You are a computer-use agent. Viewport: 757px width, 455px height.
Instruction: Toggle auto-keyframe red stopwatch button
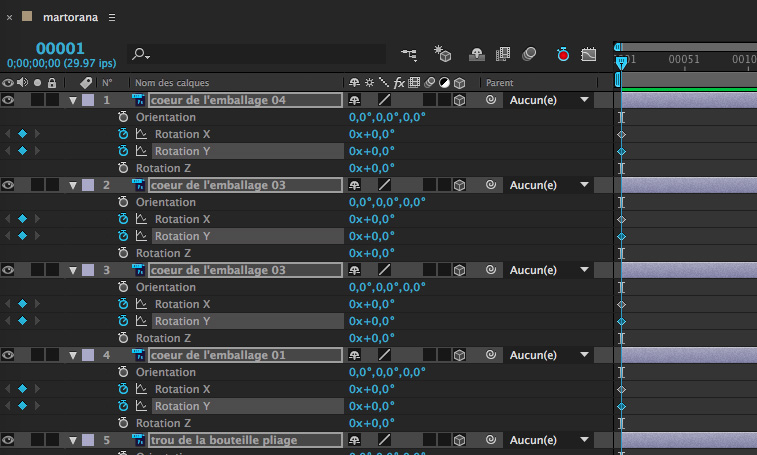tap(563, 54)
